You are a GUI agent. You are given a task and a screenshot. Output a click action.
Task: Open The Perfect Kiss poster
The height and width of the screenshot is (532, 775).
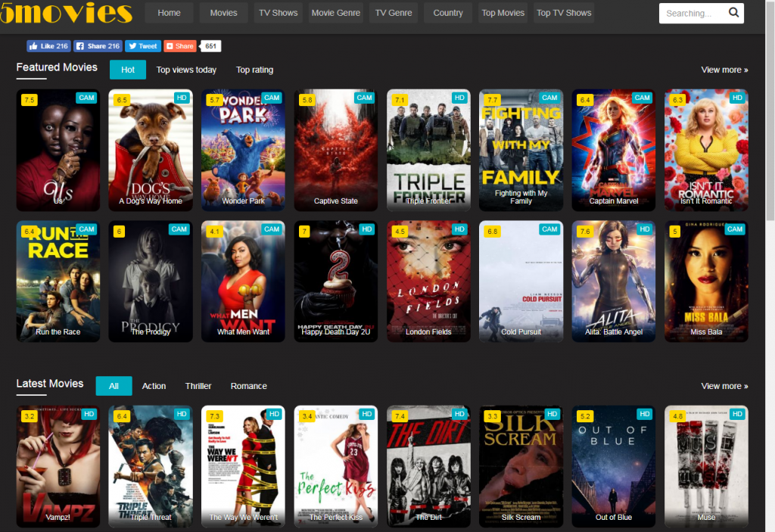pos(336,466)
